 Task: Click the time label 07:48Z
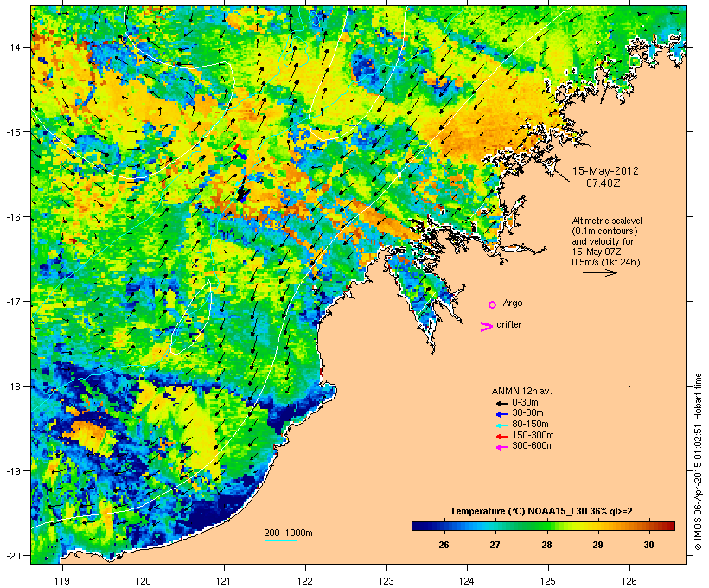604,183
